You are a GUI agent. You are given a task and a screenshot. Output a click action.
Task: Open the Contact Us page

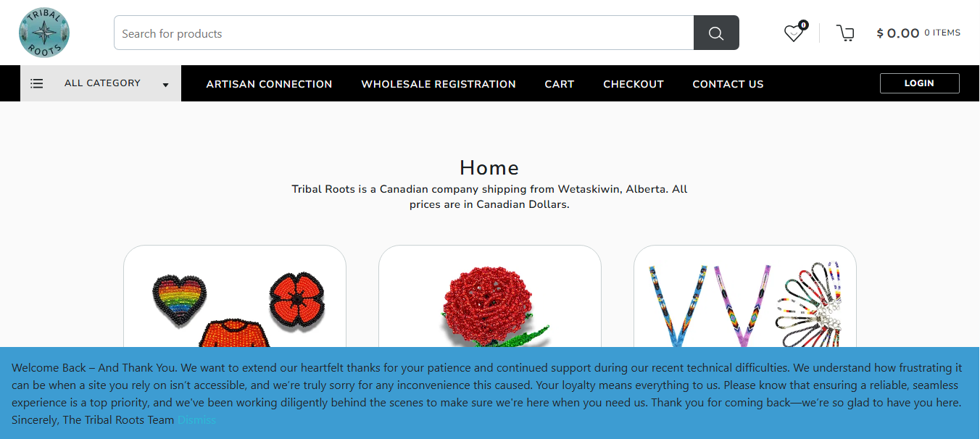(x=728, y=84)
